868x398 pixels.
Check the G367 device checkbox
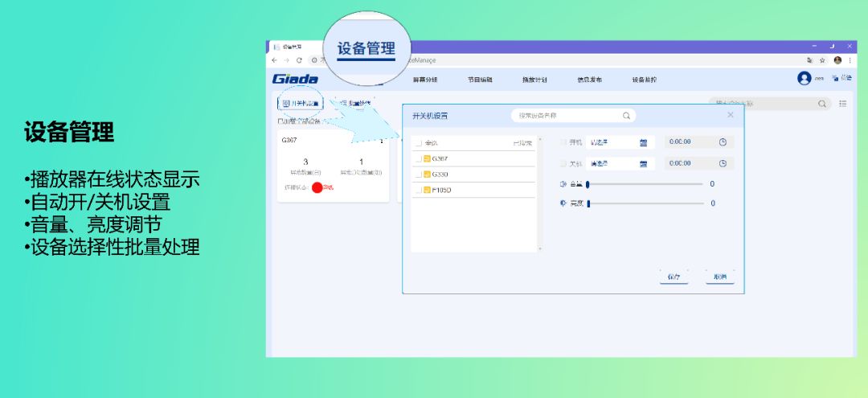click(x=418, y=158)
